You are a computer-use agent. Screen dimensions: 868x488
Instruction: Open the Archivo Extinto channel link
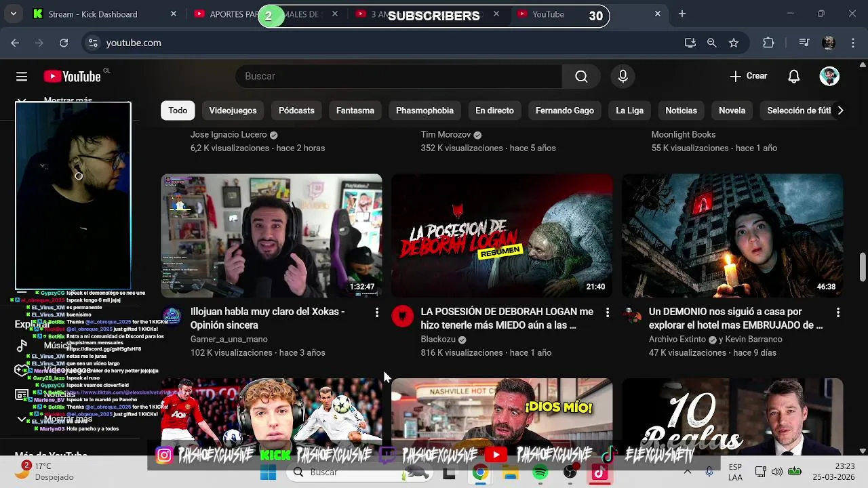677,340
